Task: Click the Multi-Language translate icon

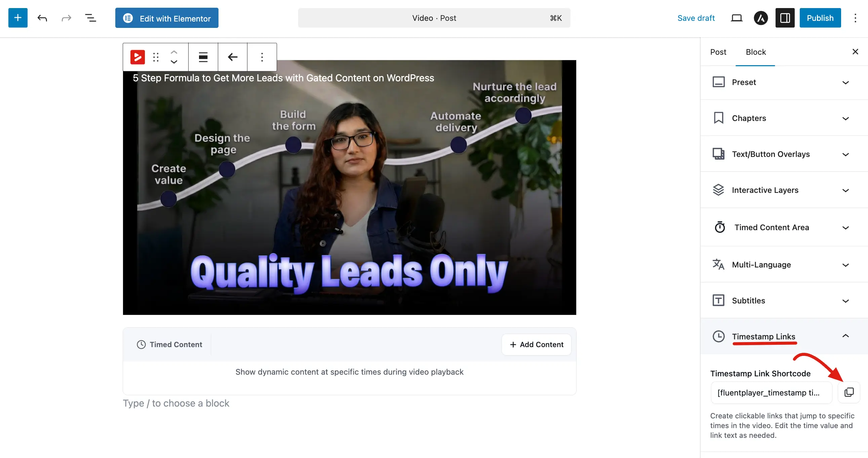Action: pyautogui.click(x=718, y=264)
